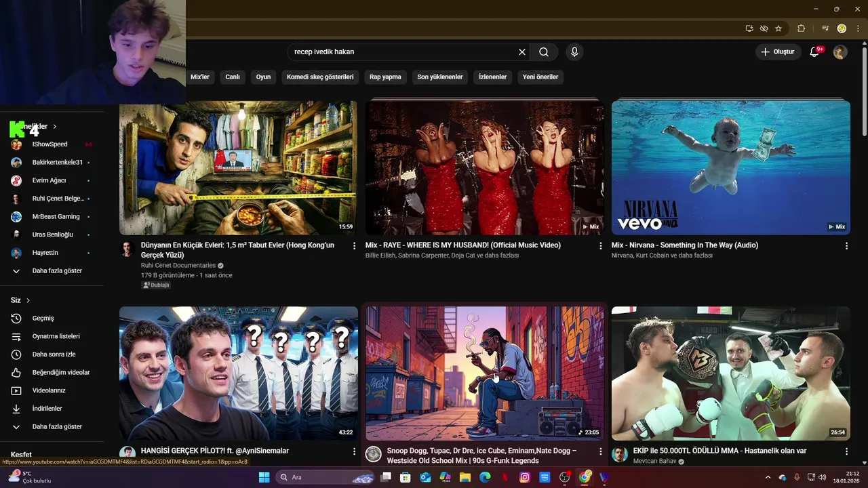Show hidden system tray icons chevron
This screenshot has height=488, width=868.
tap(768, 477)
